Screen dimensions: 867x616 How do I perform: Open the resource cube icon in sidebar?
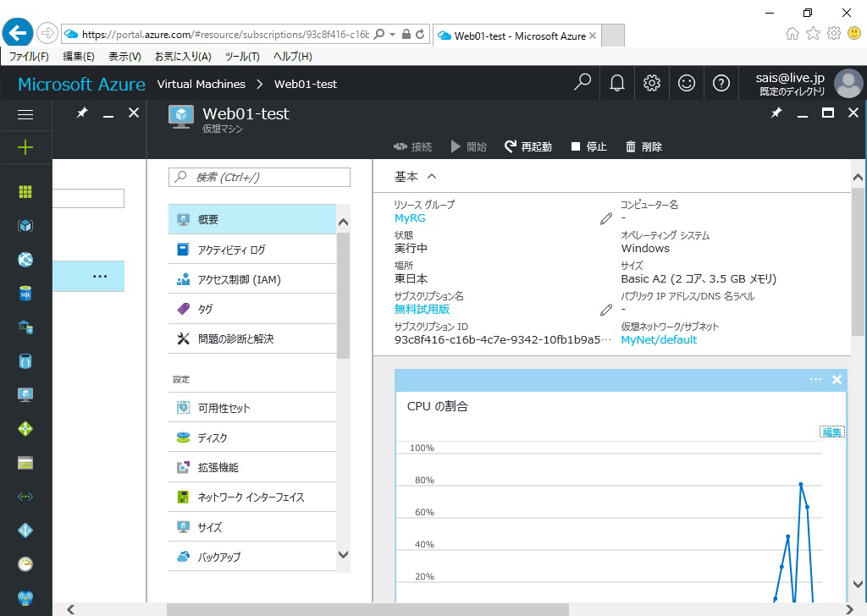pyautogui.click(x=25, y=225)
